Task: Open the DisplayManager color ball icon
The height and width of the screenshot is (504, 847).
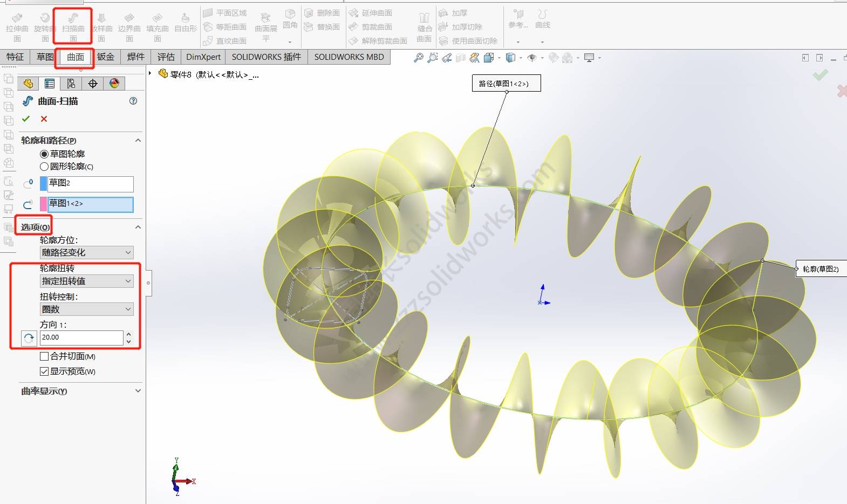Action: (114, 84)
